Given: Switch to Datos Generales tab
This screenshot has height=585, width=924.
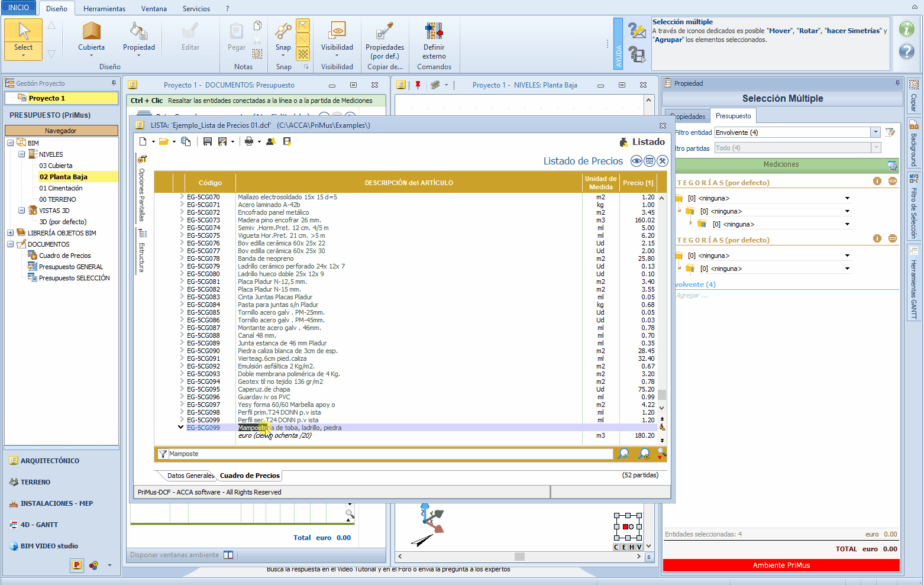Looking at the screenshot, I should click(190, 476).
